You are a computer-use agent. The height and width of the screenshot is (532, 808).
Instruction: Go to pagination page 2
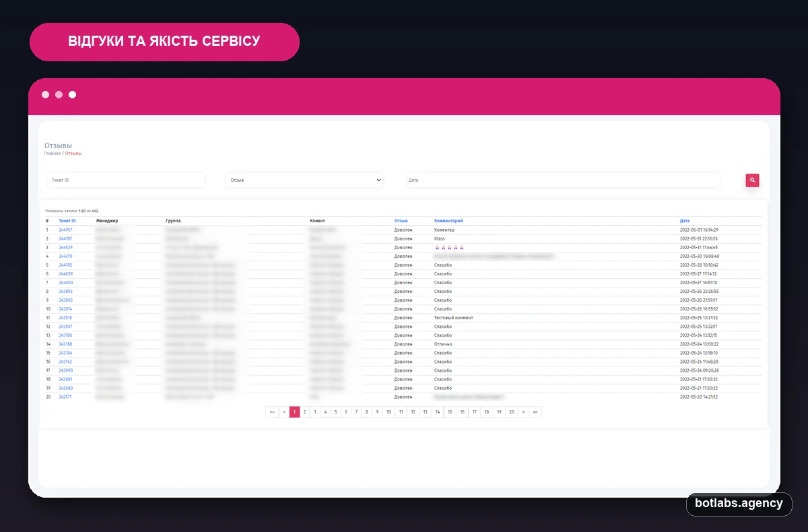304,411
